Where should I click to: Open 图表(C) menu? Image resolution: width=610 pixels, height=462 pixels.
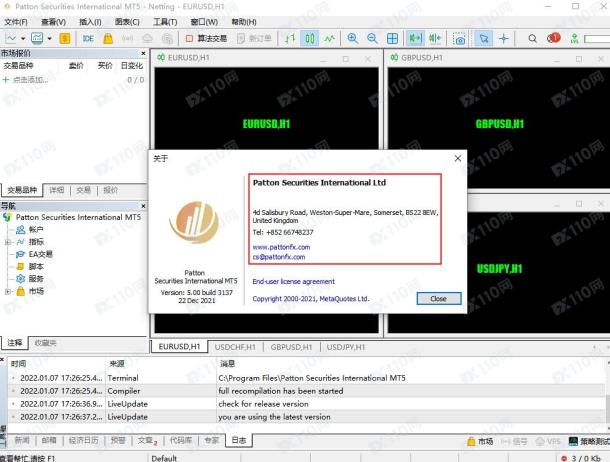tap(127, 22)
